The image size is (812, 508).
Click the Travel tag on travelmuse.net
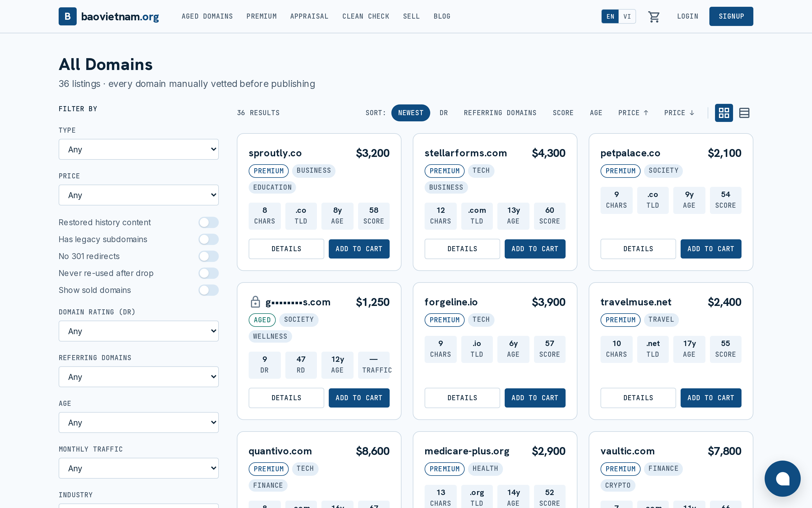click(x=661, y=319)
